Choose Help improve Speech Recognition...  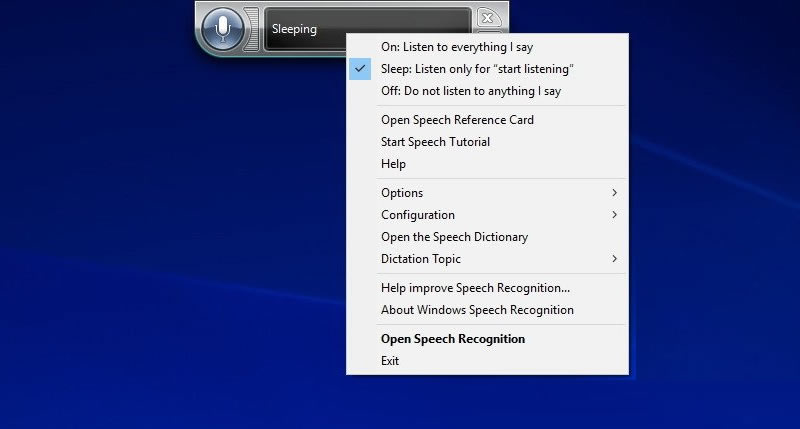click(487, 288)
